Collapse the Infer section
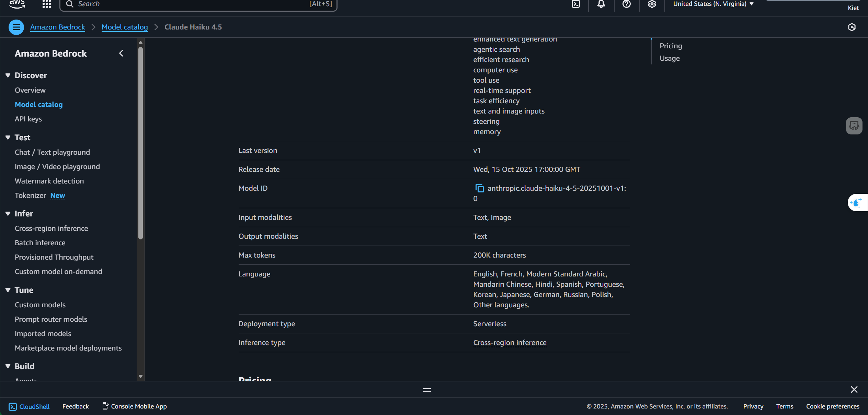The width and height of the screenshot is (868, 415). (x=8, y=214)
